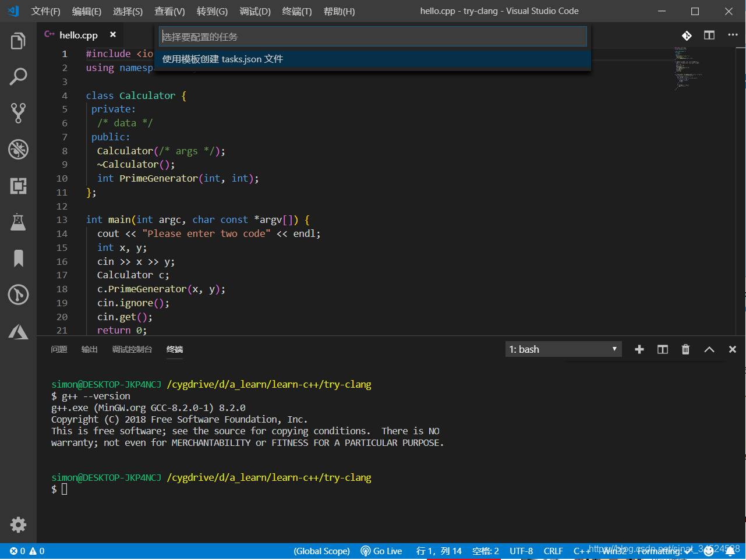The width and height of the screenshot is (746, 560).
Task: Open the Azure view in the activity bar
Action: pos(18,331)
